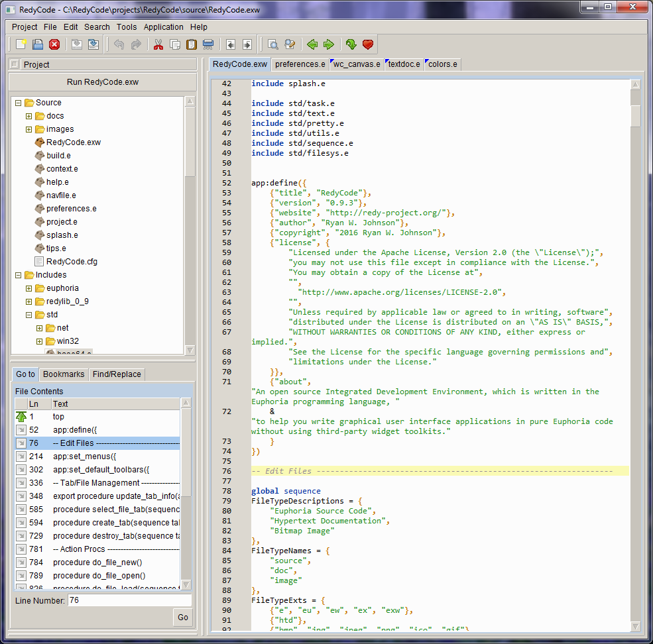The image size is (653, 644).
Task: Click the project tree scrollbar down arrow
Action: [190, 350]
